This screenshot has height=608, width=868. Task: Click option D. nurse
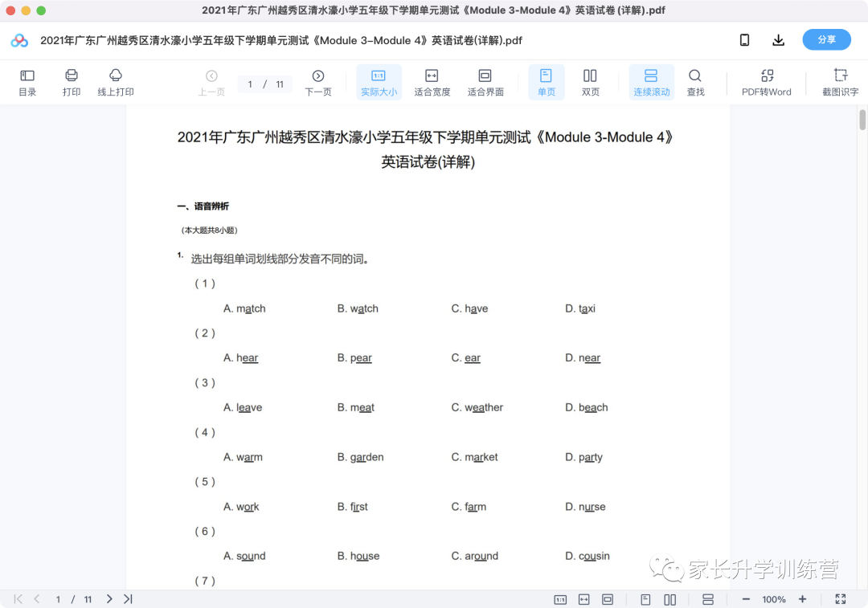pos(585,507)
